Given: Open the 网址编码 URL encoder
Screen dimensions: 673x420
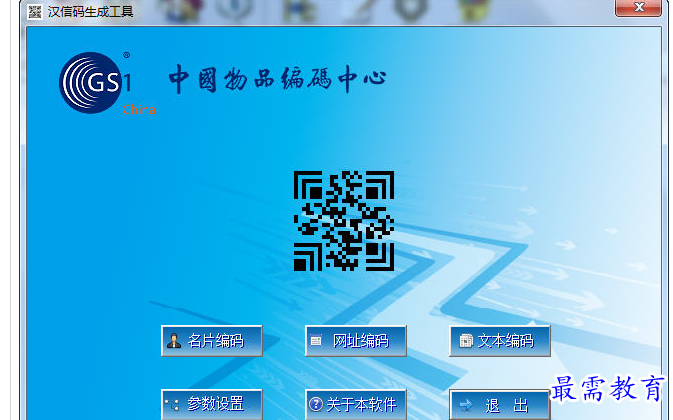Looking at the screenshot, I should click(x=356, y=341).
